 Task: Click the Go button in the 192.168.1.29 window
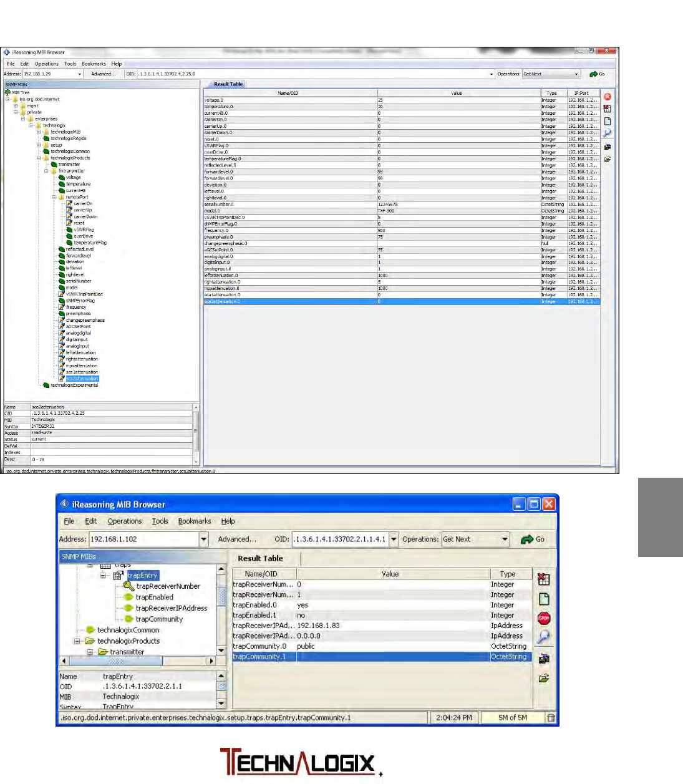598,74
